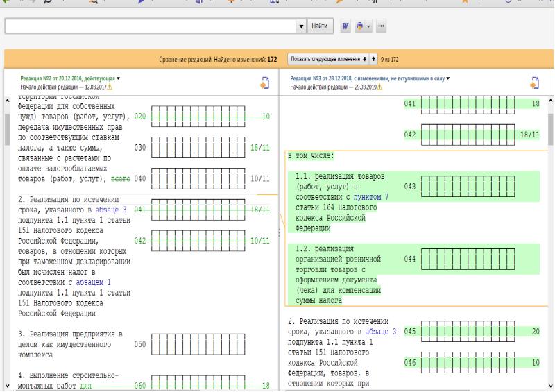Click into the search text field
Image resolution: width=555 pixels, height=392 pixels.
(149, 26)
